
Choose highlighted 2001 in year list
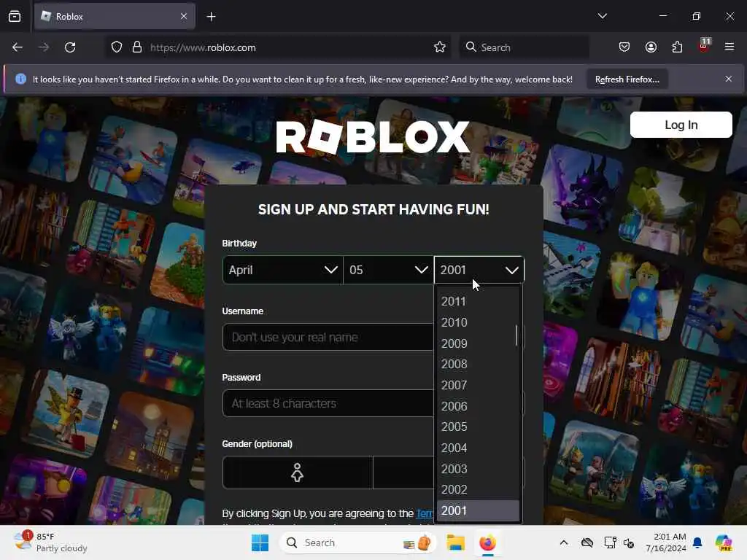coord(478,510)
